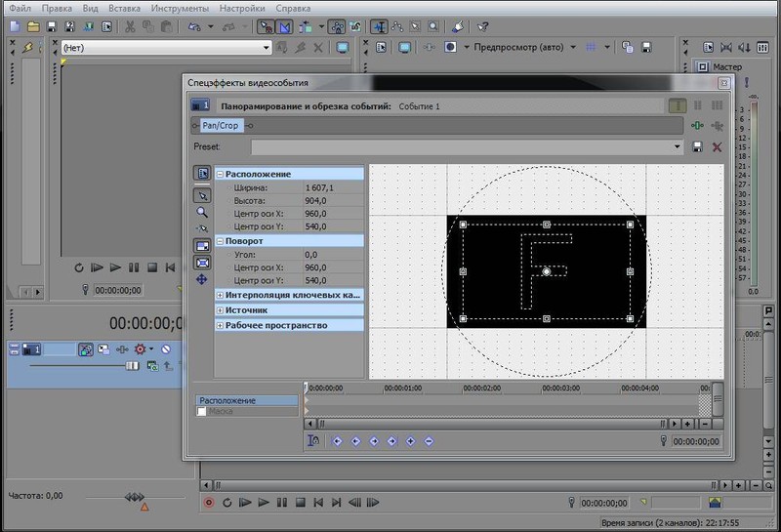Screen dimensions: 781x532
Task: Open the Вид menu
Action: click(x=90, y=8)
